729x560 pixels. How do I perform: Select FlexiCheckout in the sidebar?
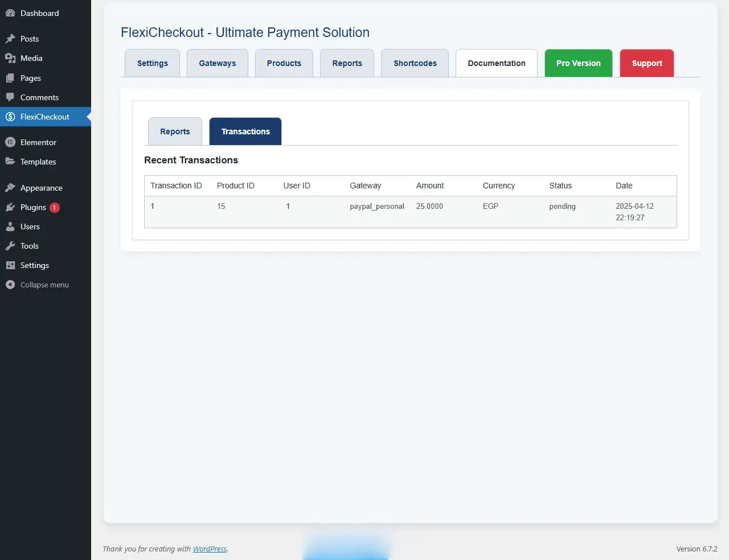pyautogui.click(x=46, y=117)
